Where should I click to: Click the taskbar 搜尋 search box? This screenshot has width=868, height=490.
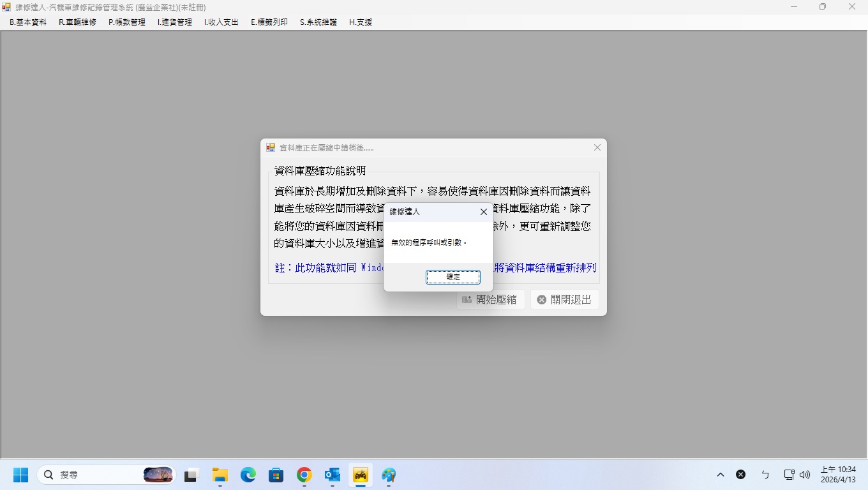pyautogui.click(x=96, y=475)
